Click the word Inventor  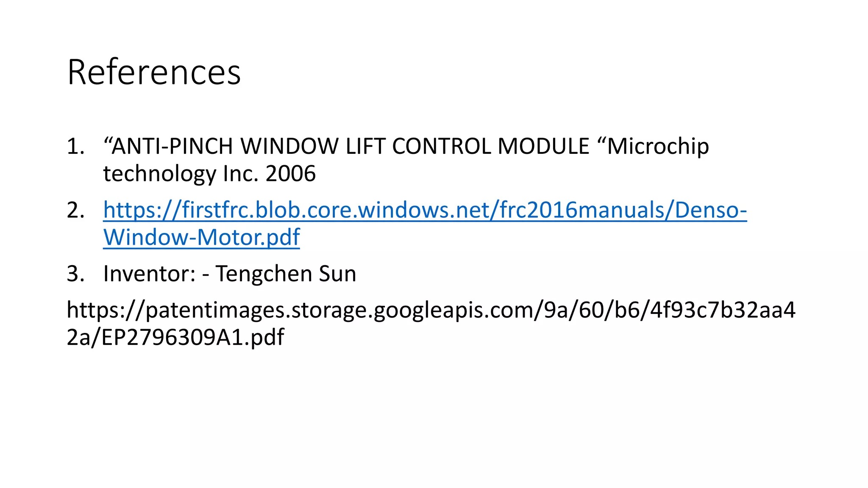tap(149, 274)
